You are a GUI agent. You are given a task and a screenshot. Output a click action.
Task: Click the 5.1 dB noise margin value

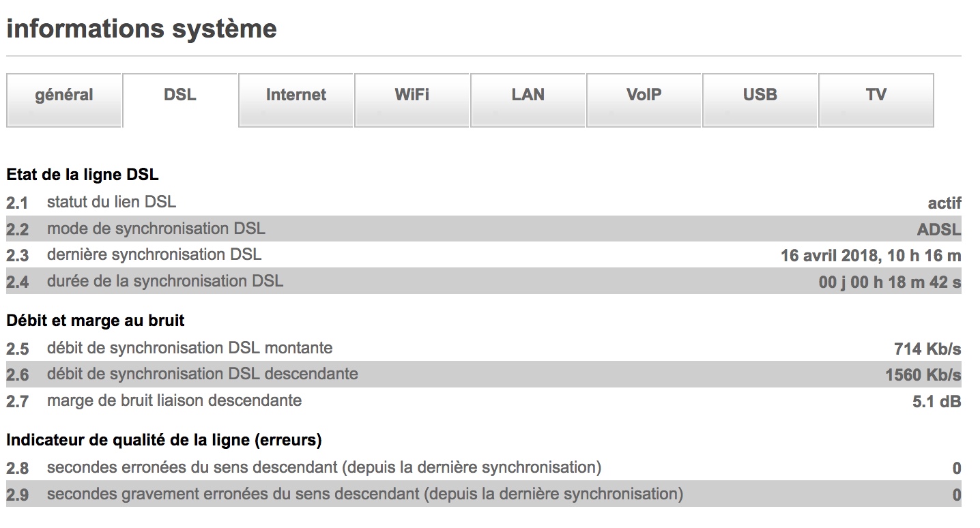[x=936, y=402]
